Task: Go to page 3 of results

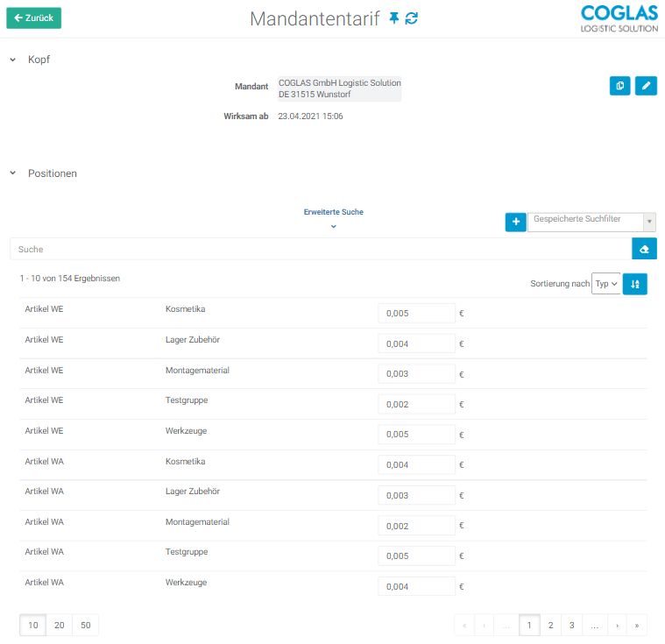Action: [x=571, y=625]
